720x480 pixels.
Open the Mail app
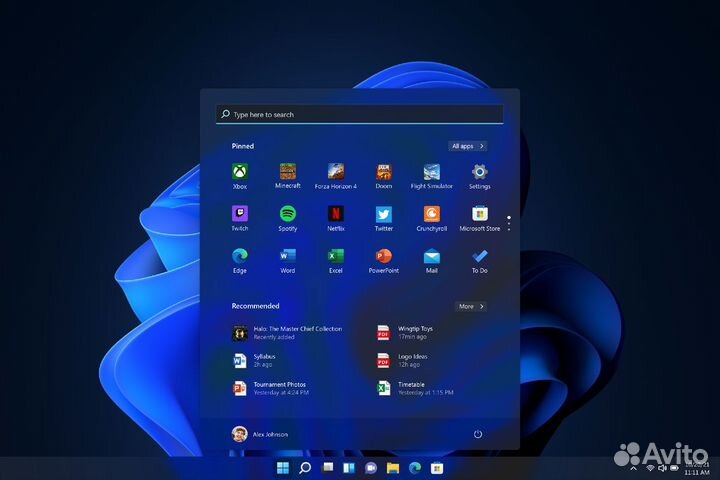pos(432,261)
